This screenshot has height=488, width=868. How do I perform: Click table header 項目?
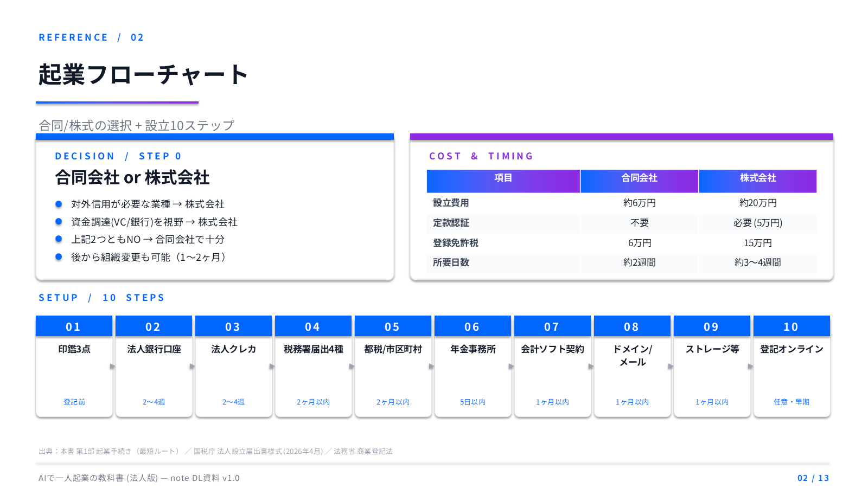pos(503,181)
